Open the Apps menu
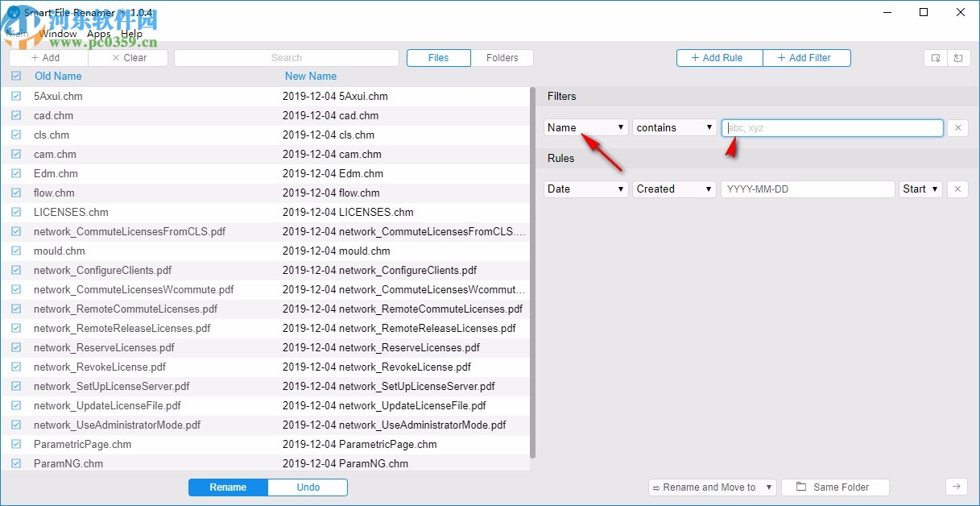980x506 pixels. (98, 33)
